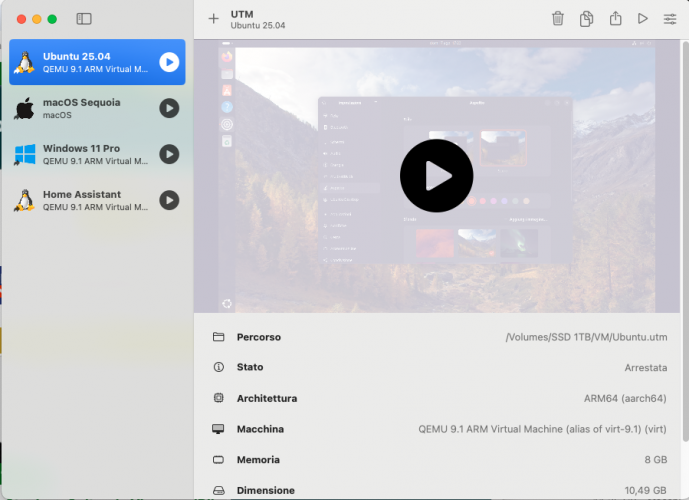Start the VM from toolbar play icon
This screenshot has width=689, height=500.
tap(643, 19)
